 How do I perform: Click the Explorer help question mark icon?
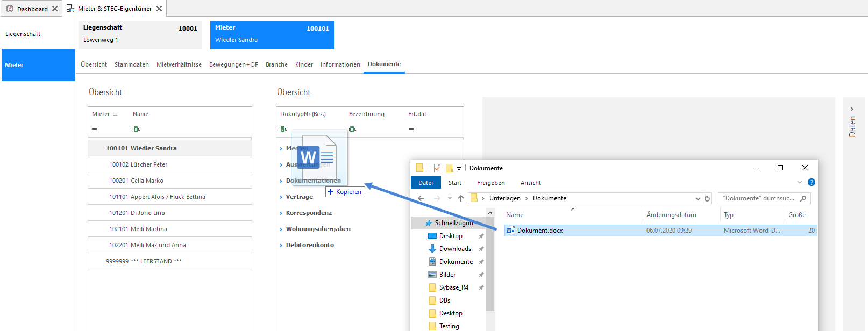(x=812, y=182)
